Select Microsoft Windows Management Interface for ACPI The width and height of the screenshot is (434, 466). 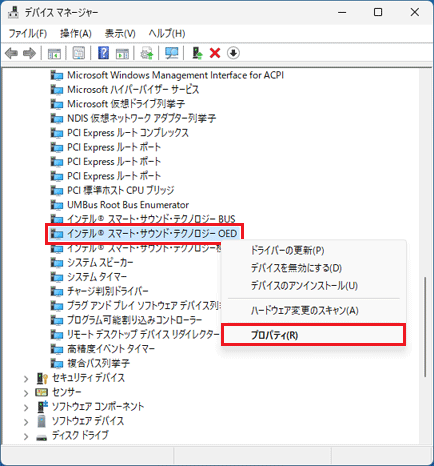coord(175,75)
